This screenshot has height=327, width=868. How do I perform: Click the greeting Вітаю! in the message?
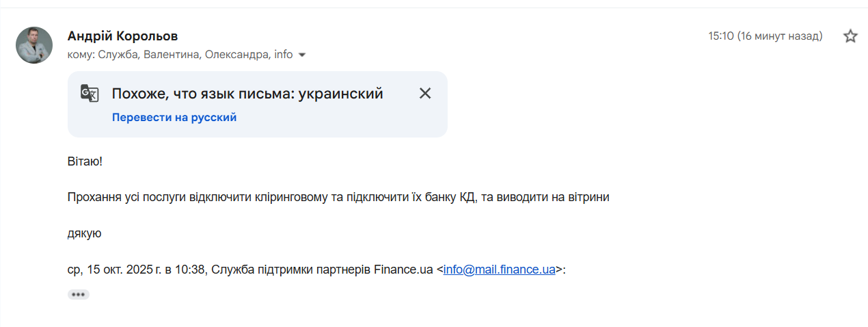click(85, 161)
